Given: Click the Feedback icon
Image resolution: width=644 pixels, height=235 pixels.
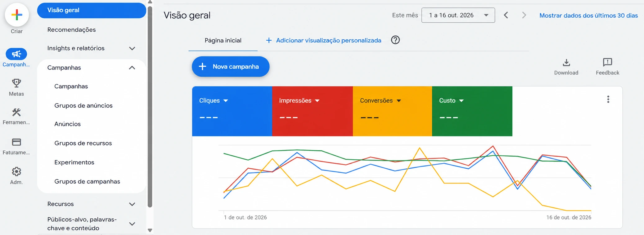Looking at the screenshot, I should click(607, 62).
